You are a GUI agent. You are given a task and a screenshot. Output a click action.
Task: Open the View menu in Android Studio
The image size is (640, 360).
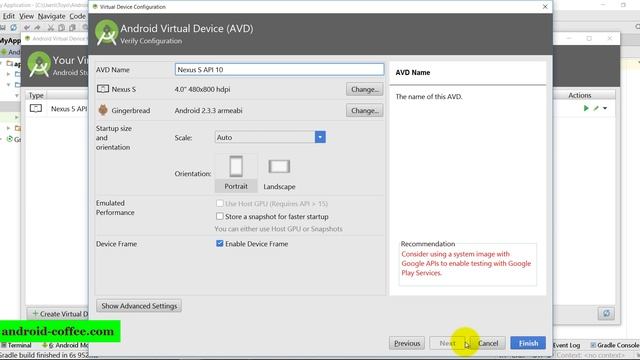tap(26, 16)
